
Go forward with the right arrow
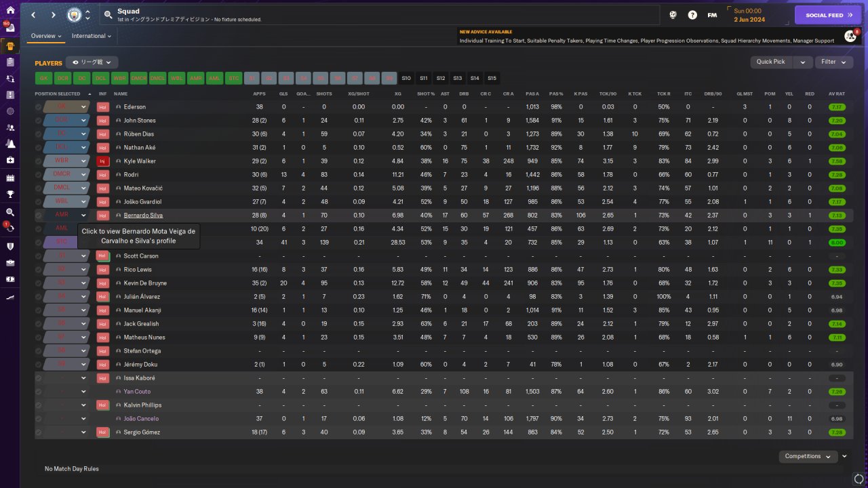tap(53, 14)
